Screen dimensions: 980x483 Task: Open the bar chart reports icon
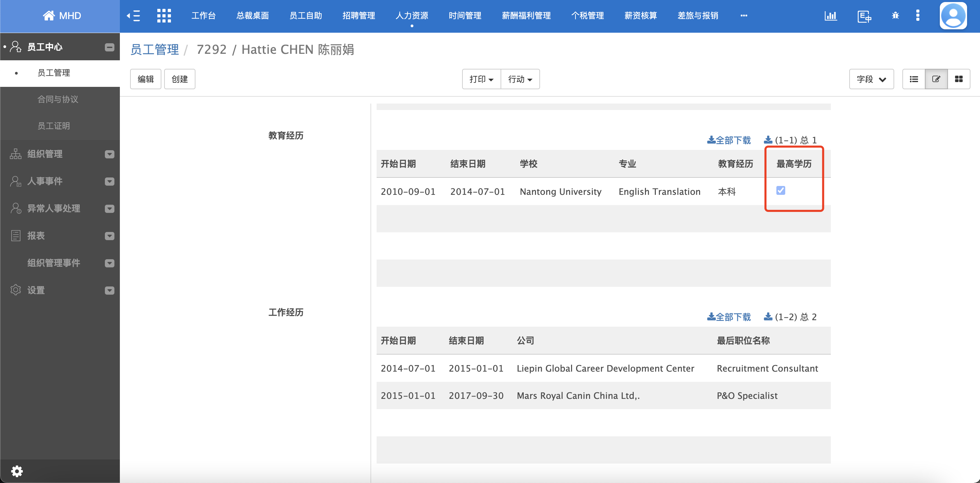tap(831, 16)
